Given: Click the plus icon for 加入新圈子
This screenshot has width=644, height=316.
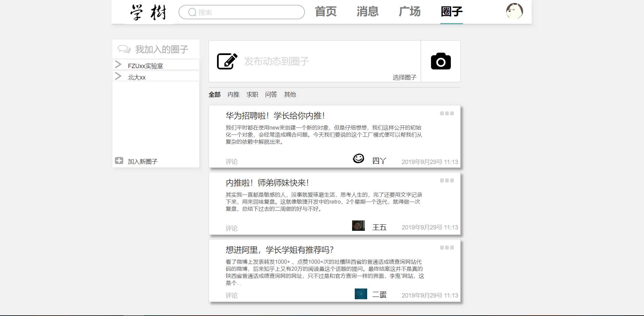Looking at the screenshot, I should tap(119, 161).
